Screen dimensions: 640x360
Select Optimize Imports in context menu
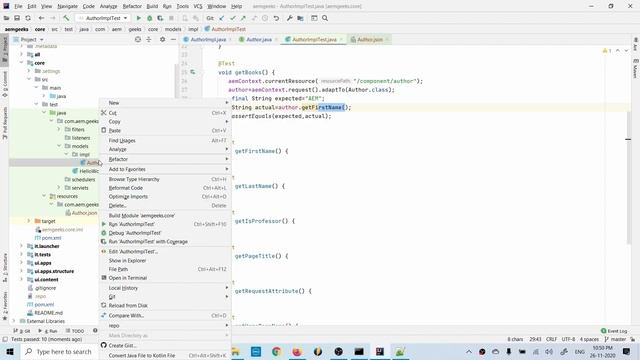point(165,197)
